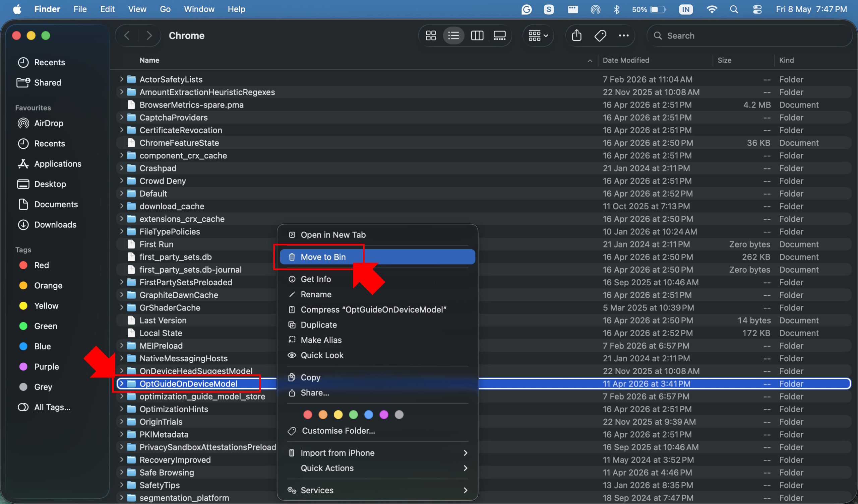Open Desktop in the sidebar

[x=50, y=184]
